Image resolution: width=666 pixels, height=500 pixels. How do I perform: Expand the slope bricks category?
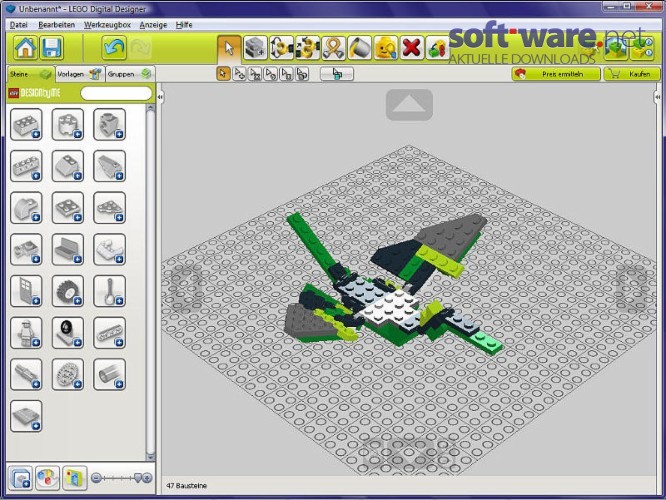(68, 166)
